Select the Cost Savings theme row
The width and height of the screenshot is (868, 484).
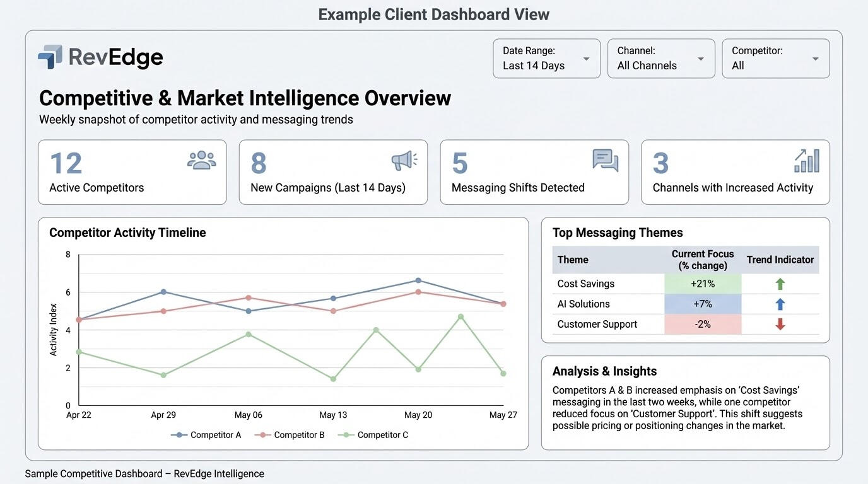click(585, 284)
